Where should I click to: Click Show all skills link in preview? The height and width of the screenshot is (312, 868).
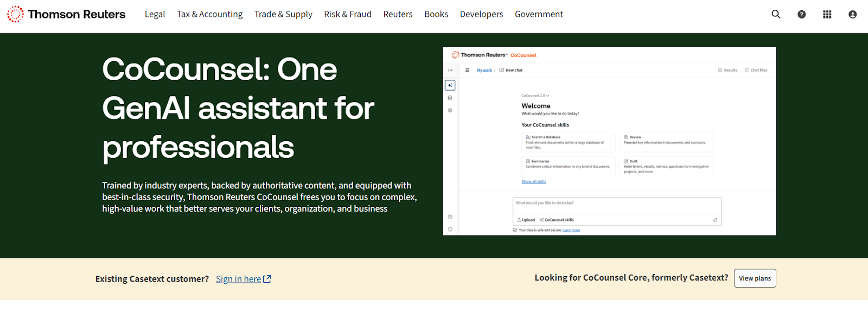(534, 182)
